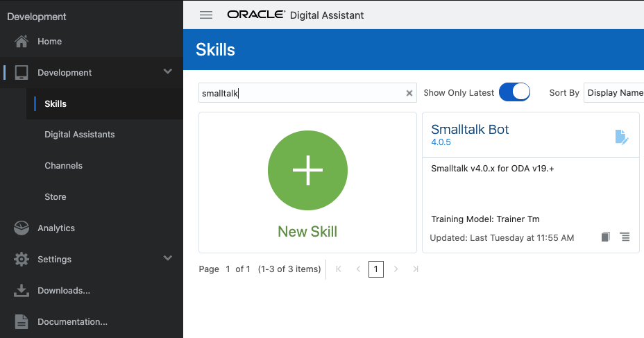Click Updated: Last Tuesday at 11:55 AM
The width and height of the screenshot is (644, 338).
(502, 238)
